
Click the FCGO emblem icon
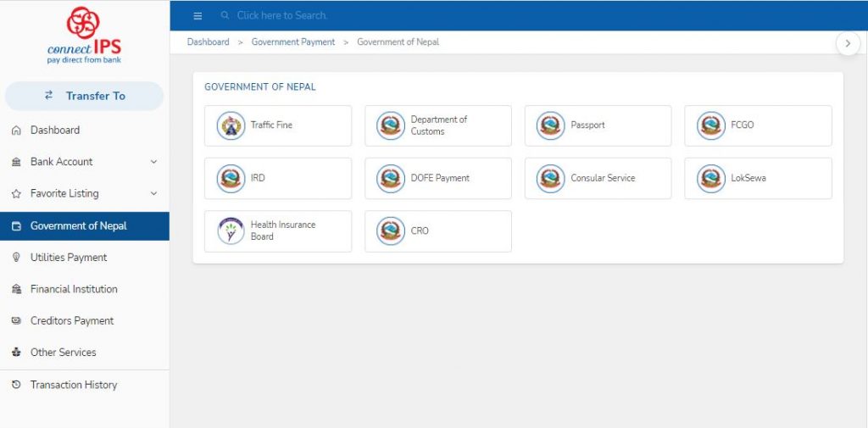(711, 125)
